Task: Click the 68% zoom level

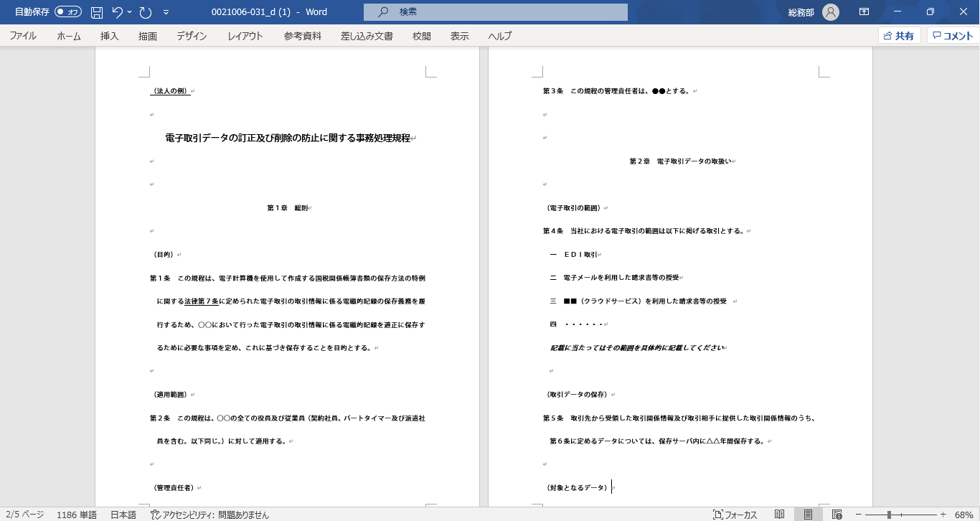Action: coord(963,515)
